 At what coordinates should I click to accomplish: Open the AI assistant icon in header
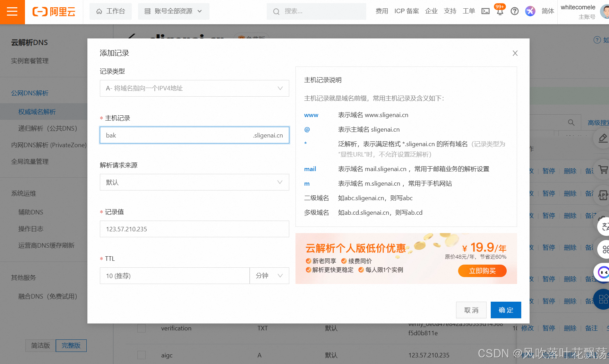coord(530,11)
